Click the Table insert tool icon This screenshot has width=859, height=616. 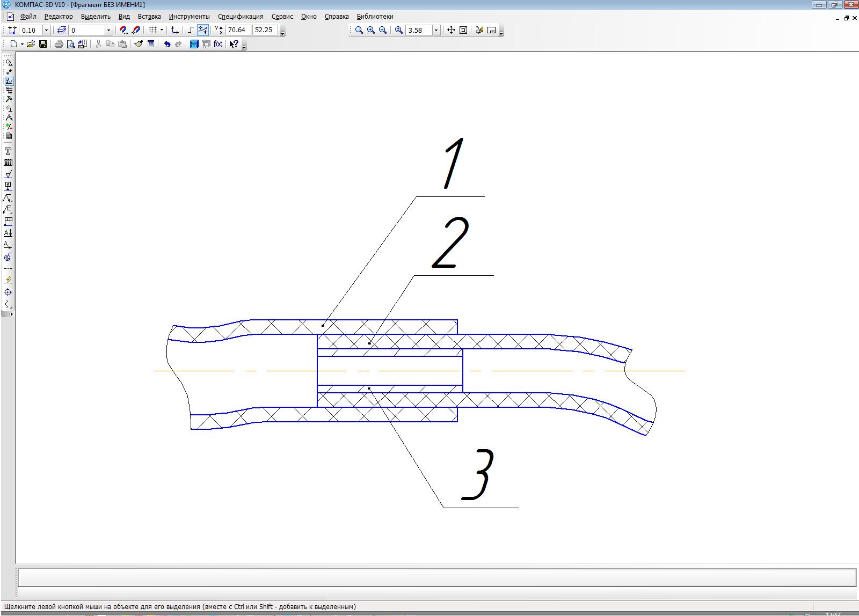coord(8,163)
